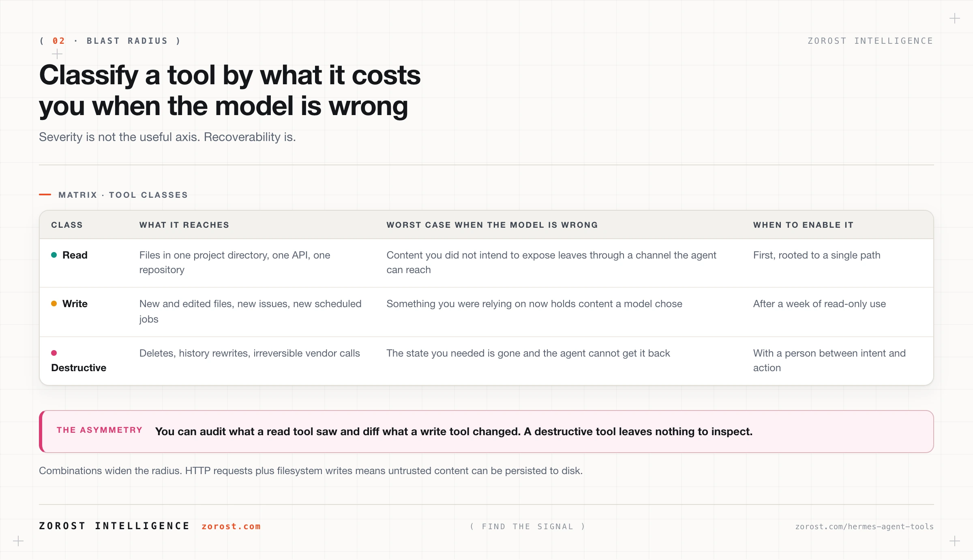
Task: Click the 'Classify a tool by what it costs' headline
Action: click(x=230, y=91)
